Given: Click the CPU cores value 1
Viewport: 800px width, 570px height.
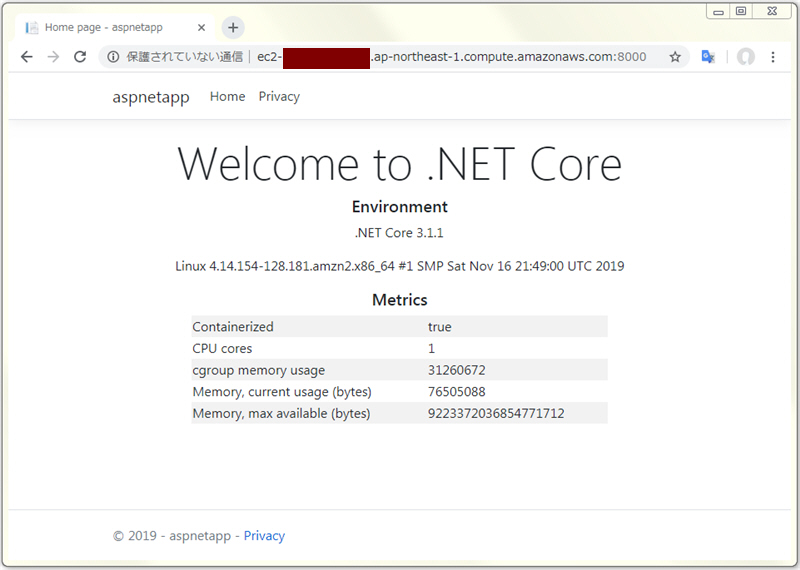Looking at the screenshot, I should (431, 349).
